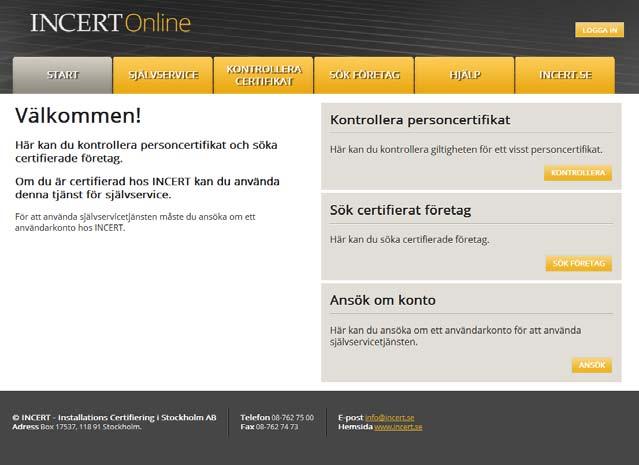Visit the INCERT.SE tab

coord(565,75)
